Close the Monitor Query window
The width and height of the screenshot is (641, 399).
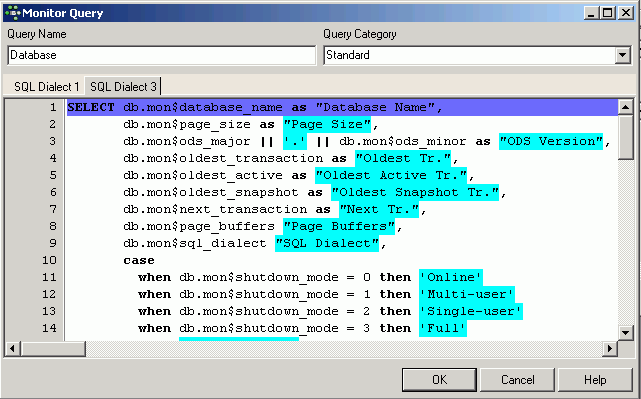(x=625, y=13)
